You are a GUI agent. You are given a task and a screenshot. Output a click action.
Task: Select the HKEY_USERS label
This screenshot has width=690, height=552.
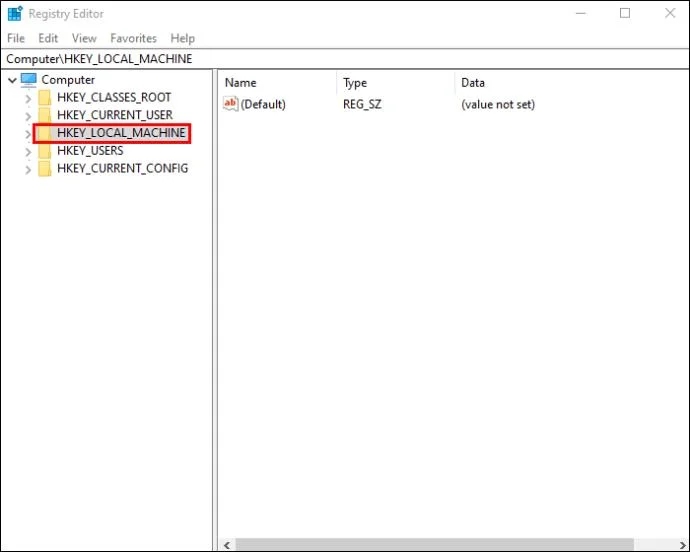(x=90, y=151)
